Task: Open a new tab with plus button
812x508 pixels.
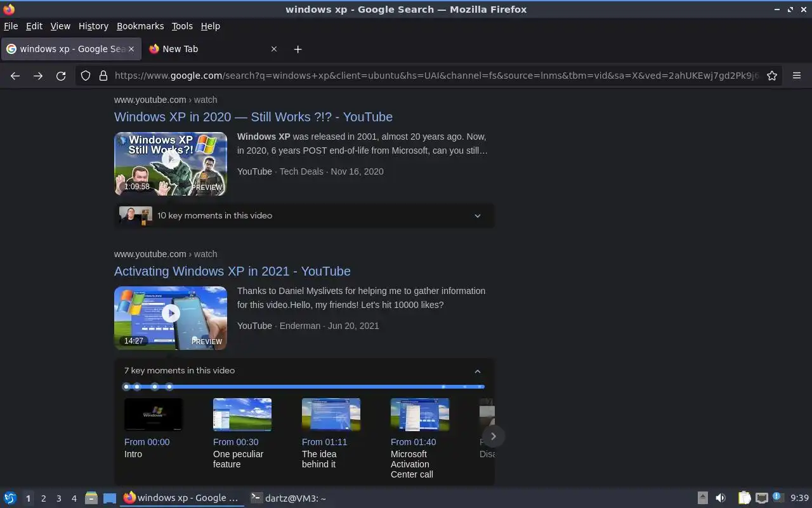Action: coord(298,49)
